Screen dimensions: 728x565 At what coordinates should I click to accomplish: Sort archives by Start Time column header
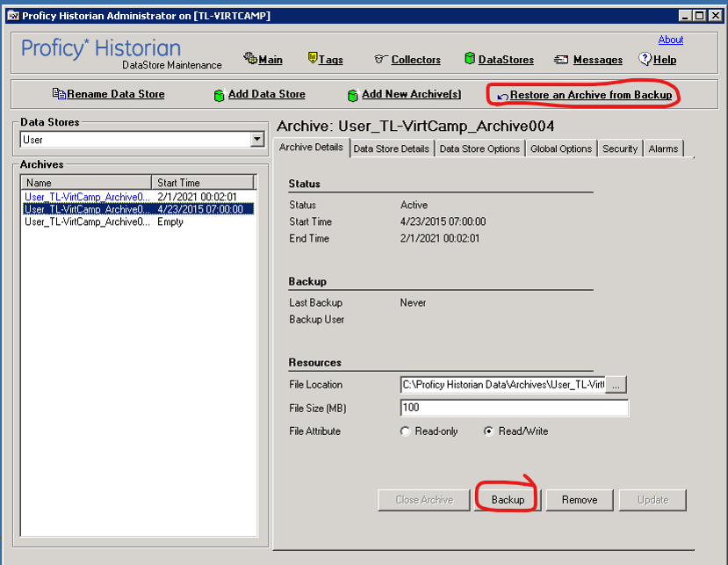click(x=203, y=182)
